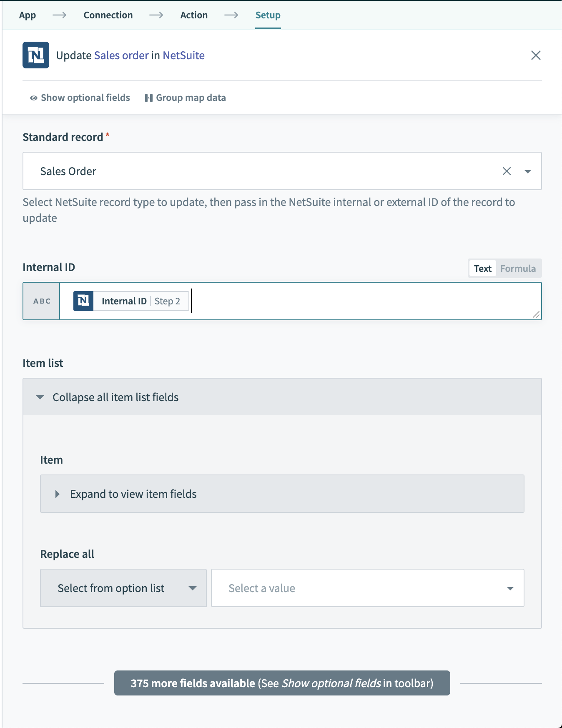The height and width of the screenshot is (728, 562).
Task: Show optional fields via the eye icon
Action: [33, 98]
